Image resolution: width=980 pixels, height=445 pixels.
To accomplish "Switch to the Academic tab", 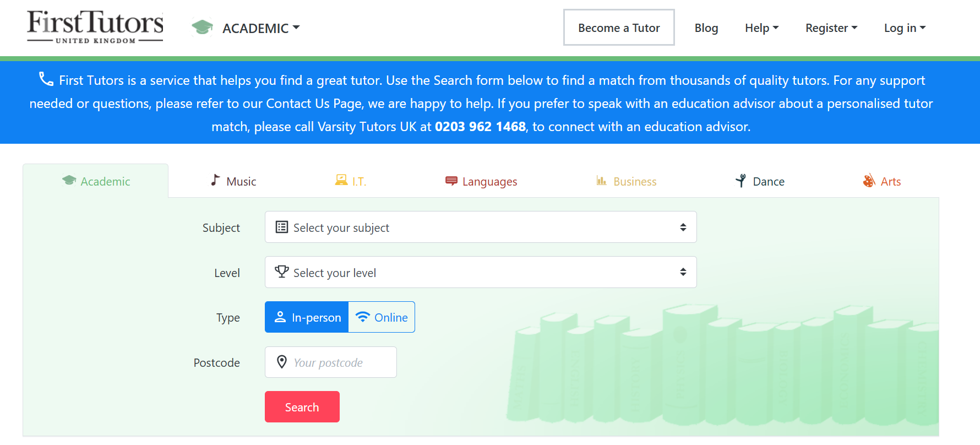I will tap(96, 181).
